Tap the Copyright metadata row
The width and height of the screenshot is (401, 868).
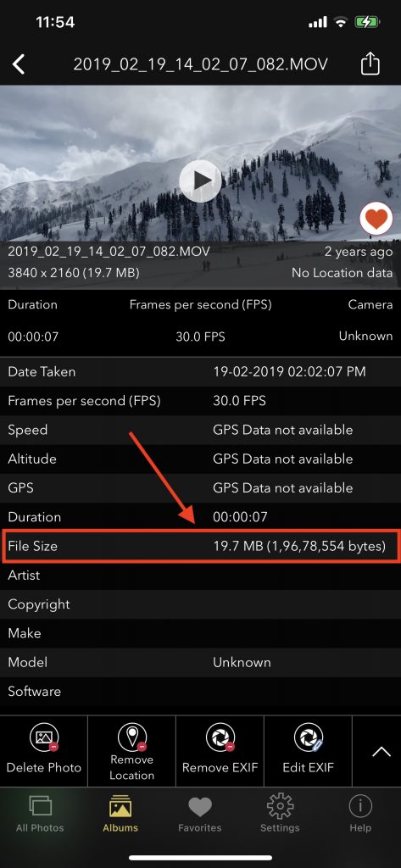200,604
